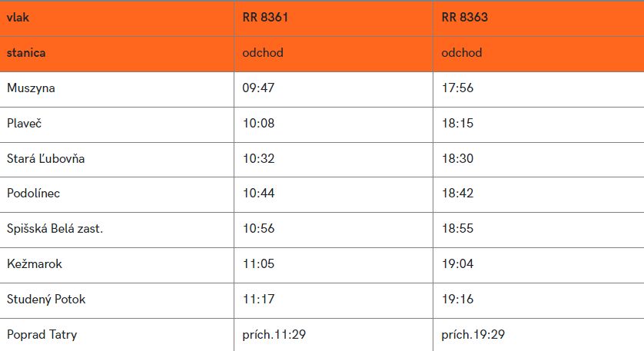This screenshot has height=351, width=644.
Task: Select the 18:42 Podolínec departure
Action: (x=457, y=194)
